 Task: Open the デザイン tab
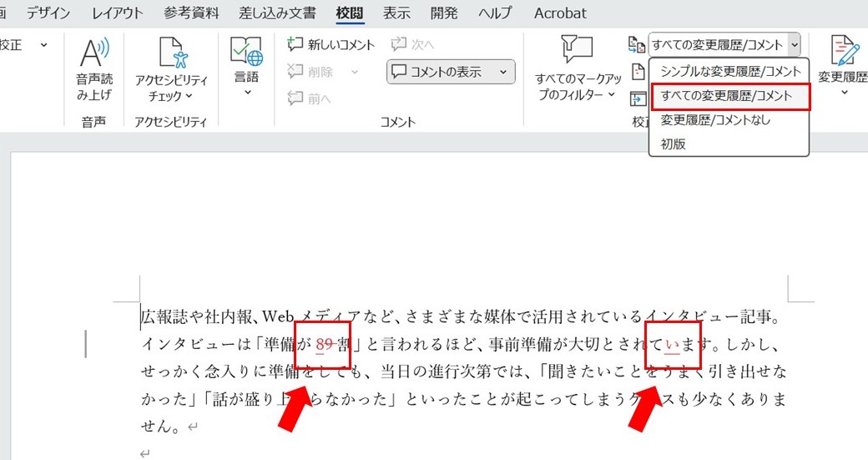[x=48, y=13]
